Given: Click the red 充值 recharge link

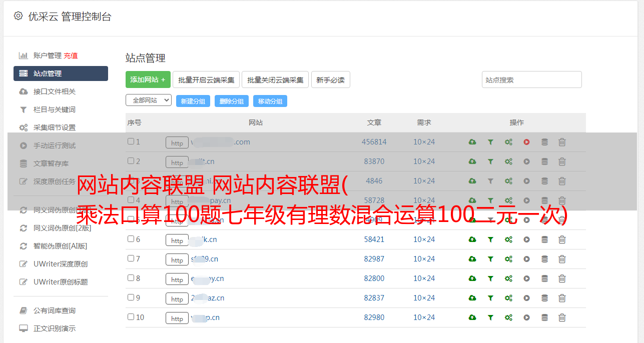Looking at the screenshot, I should point(71,55).
